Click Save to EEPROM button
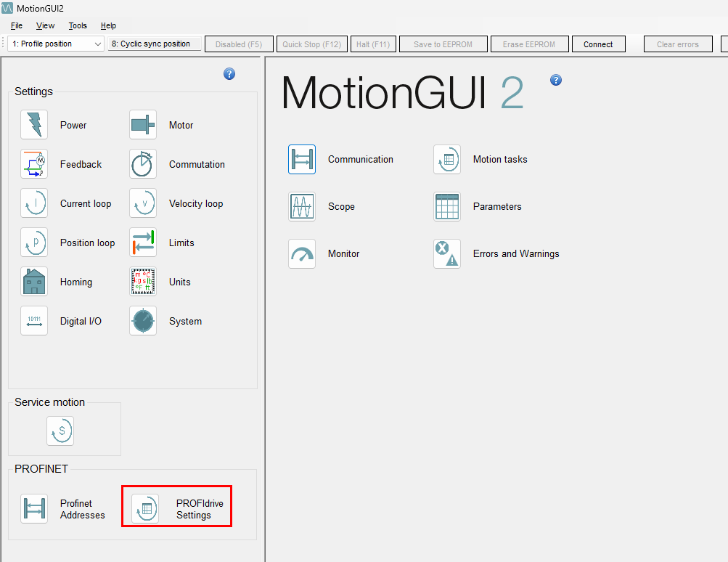The height and width of the screenshot is (562, 728). pos(443,44)
